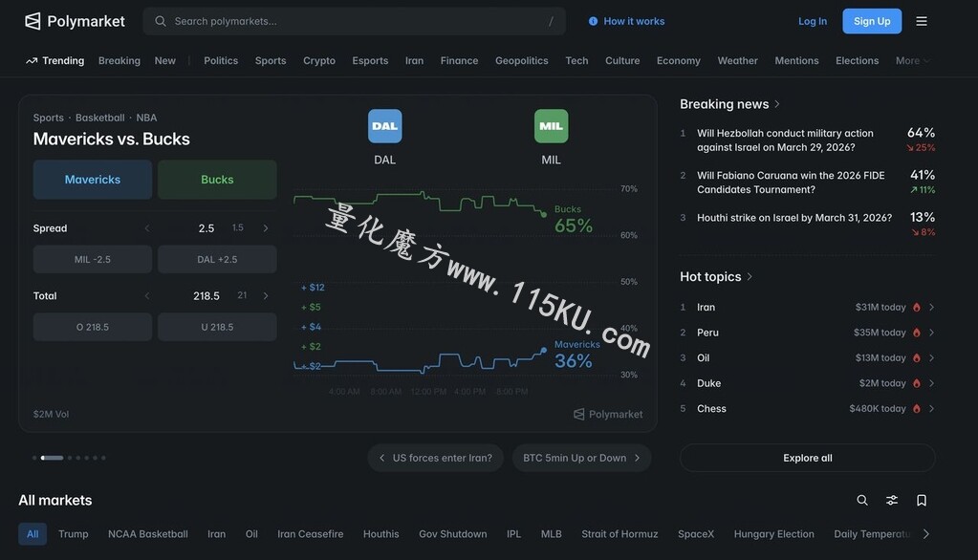This screenshot has height=560, width=978.
Task: Focus the Search polymarkets input field
Action: point(355,21)
